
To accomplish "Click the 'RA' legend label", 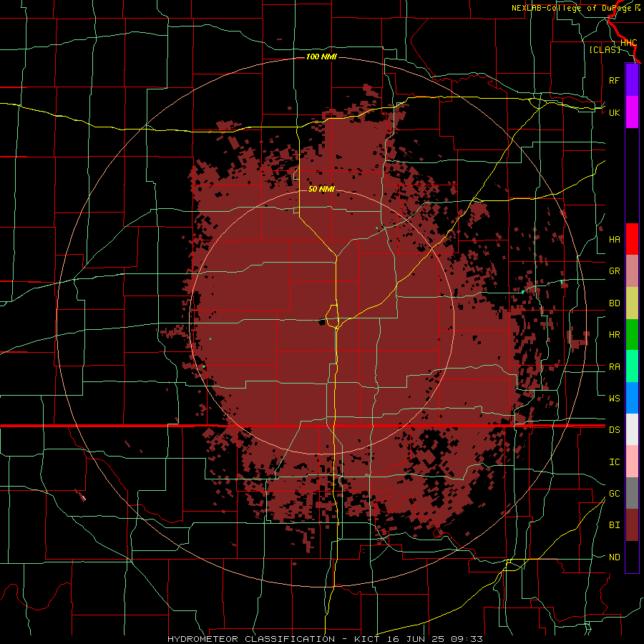I will [614, 367].
